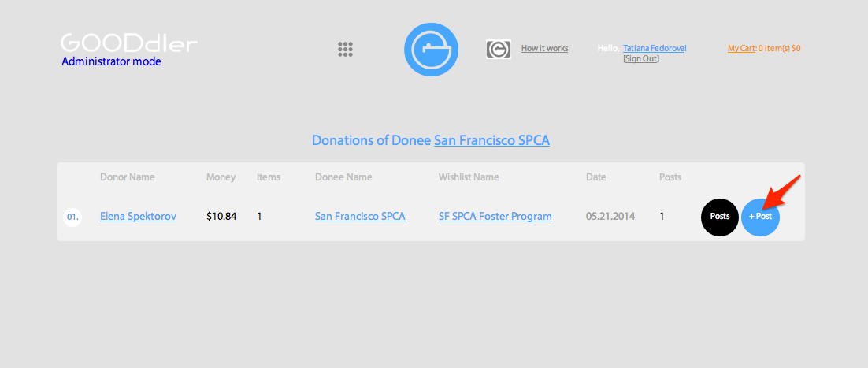Viewport: 868px width, 368px height.
Task: Open donor Elena Spektorov link
Action: coord(139,217)
